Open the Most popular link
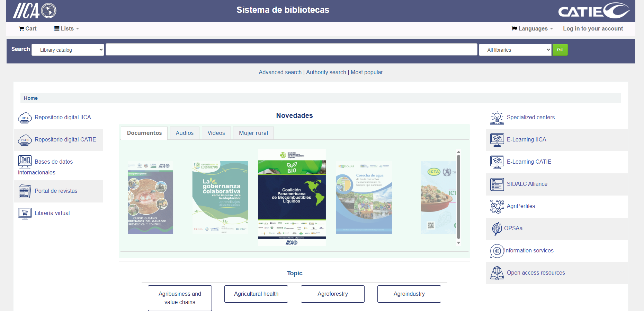 click(367, 72)
